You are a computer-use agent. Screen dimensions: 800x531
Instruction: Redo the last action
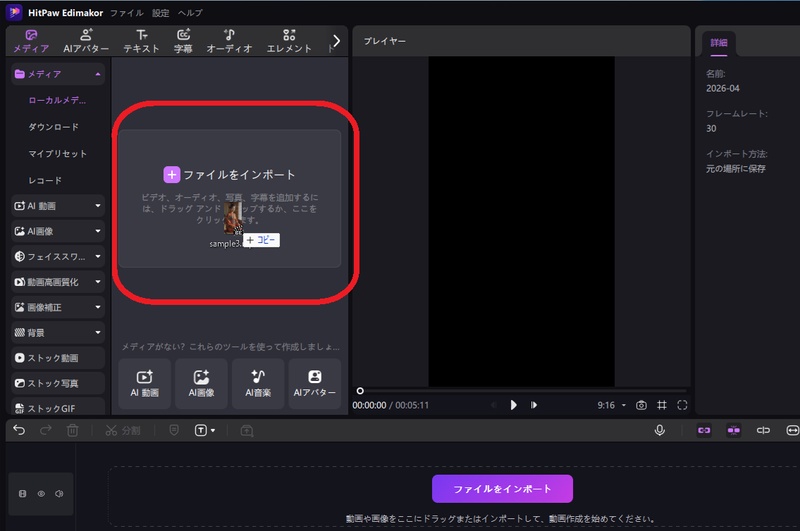click(x=45, y=431)
